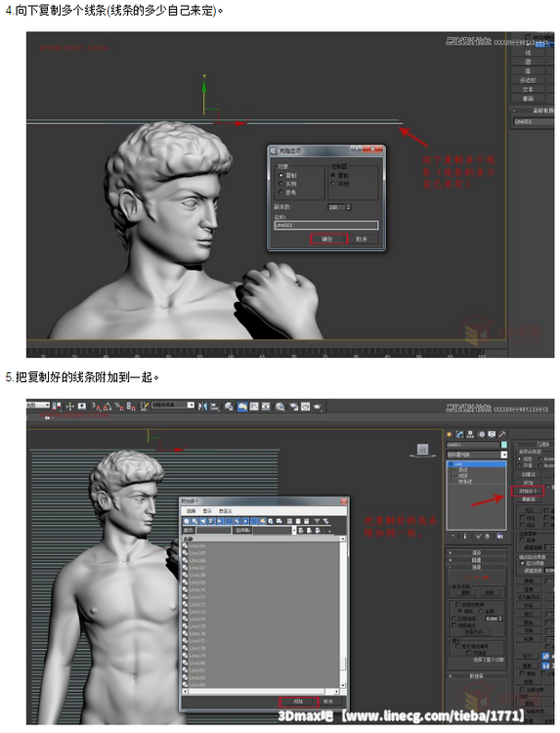The image size is (560, 733).
Task: Toggle Show End Result under modifier stack
Action: coord(464,537)
